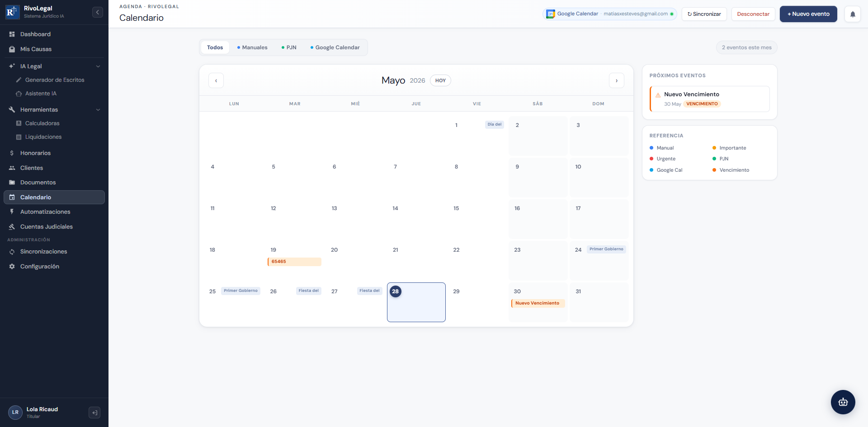Click the Calculadoras icon
This screenshot has width=868, height=427.
click(19, 123)
